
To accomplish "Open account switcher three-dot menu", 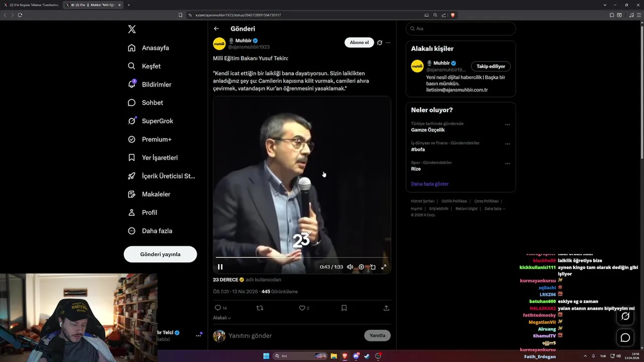I will (x=198, y=335).
